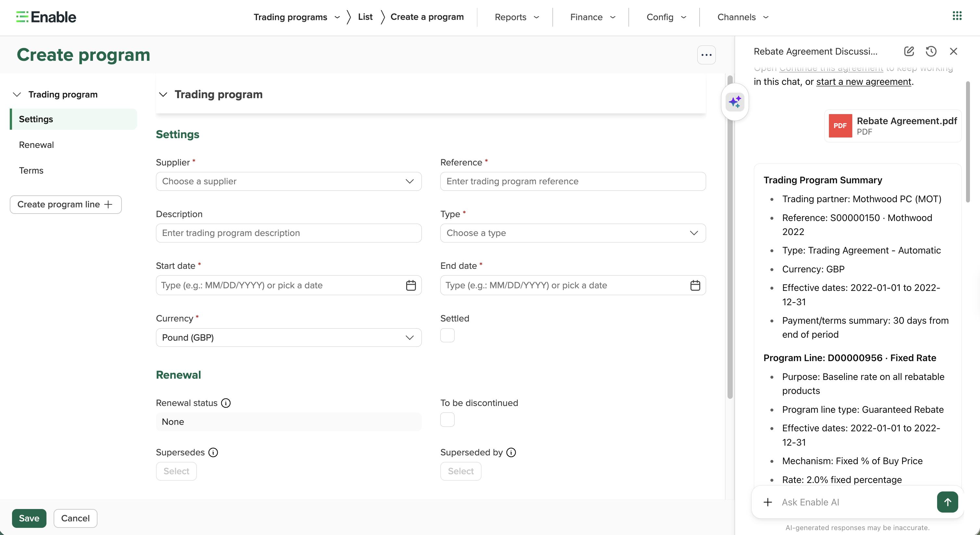
Task: Click the Create program line button
Action: coord(66,205)
